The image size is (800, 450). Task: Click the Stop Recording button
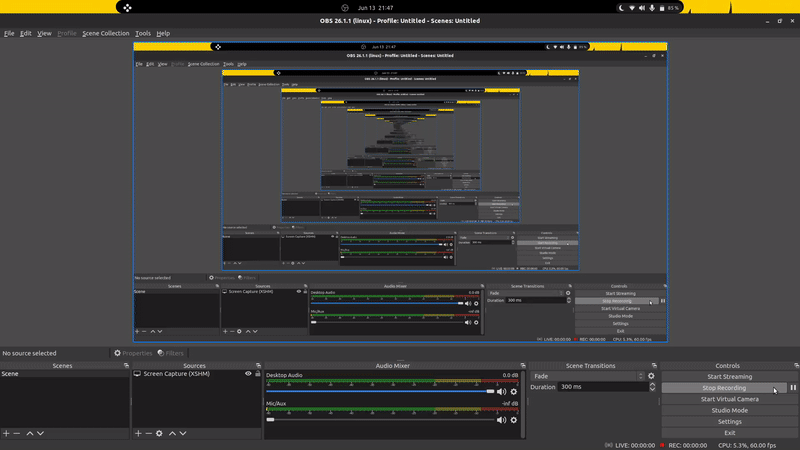coord(724,388)
